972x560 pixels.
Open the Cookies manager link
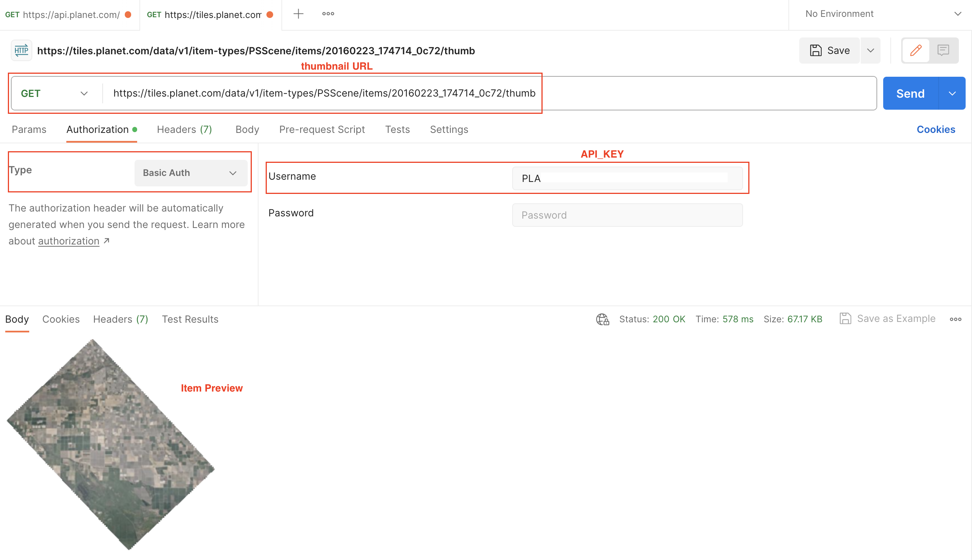point(936,129)
